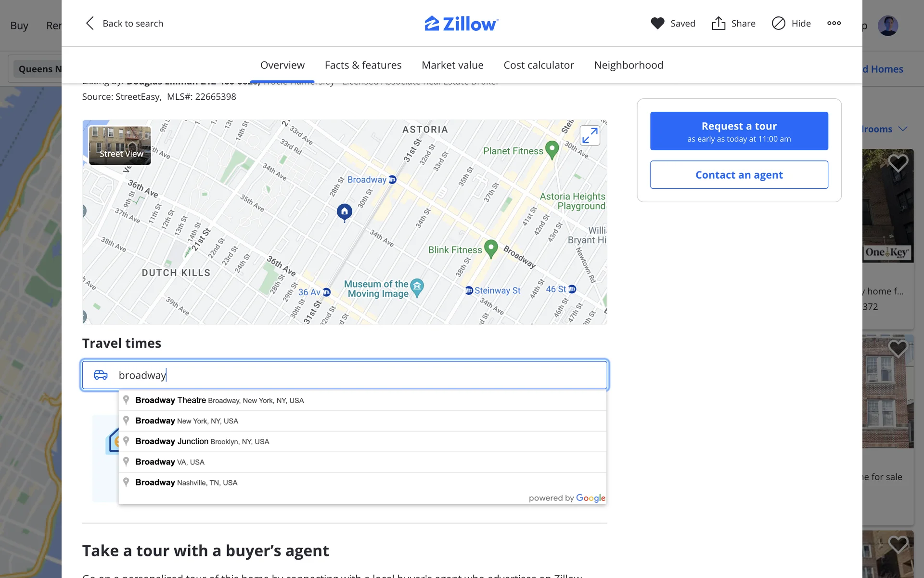Save first listing card with heart
This screenshot has width=924, height=578.
pyautogui.click(x=898, y=163)
